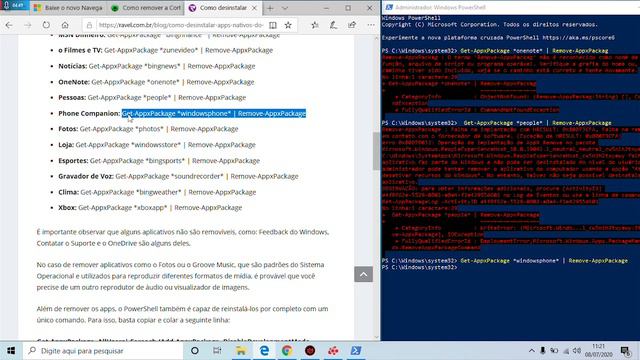
Task: Open Task View on taskbar
Action: click(x=217, y=351)
